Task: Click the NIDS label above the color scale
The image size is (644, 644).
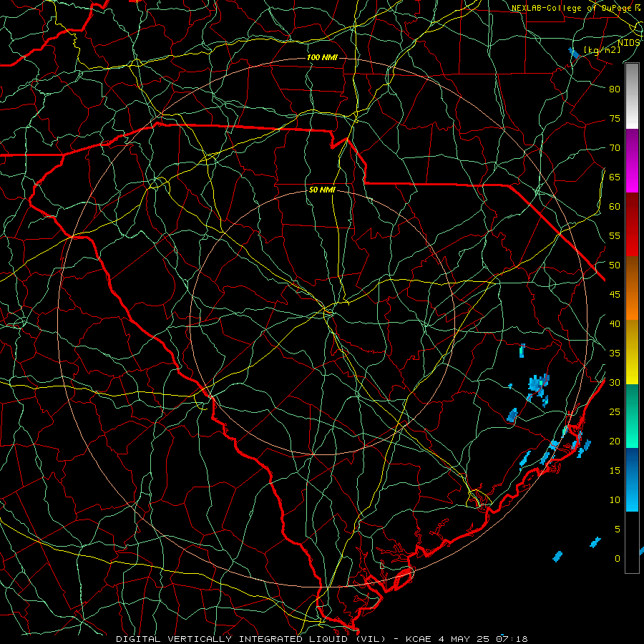Action: tap(629, 42)
